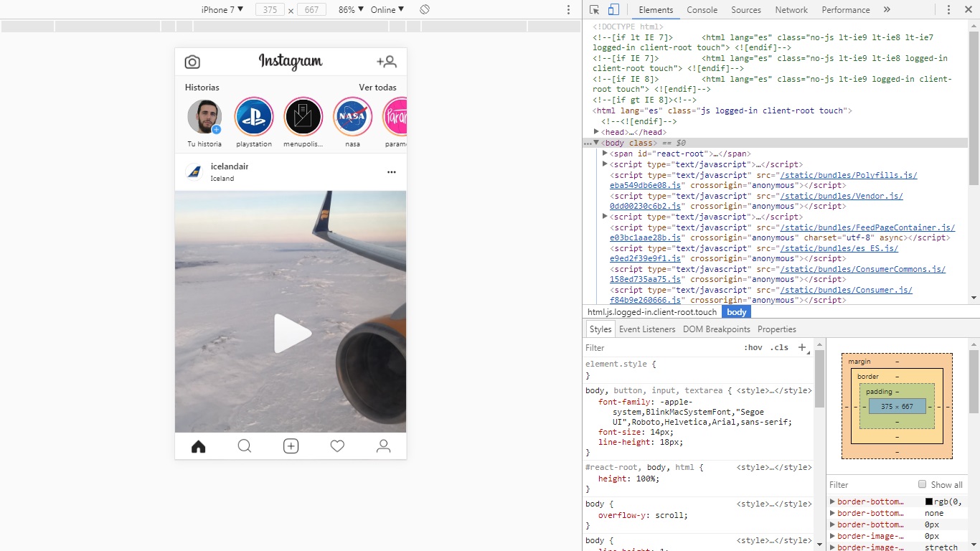Click the new post plus icon

click(291, 446)
